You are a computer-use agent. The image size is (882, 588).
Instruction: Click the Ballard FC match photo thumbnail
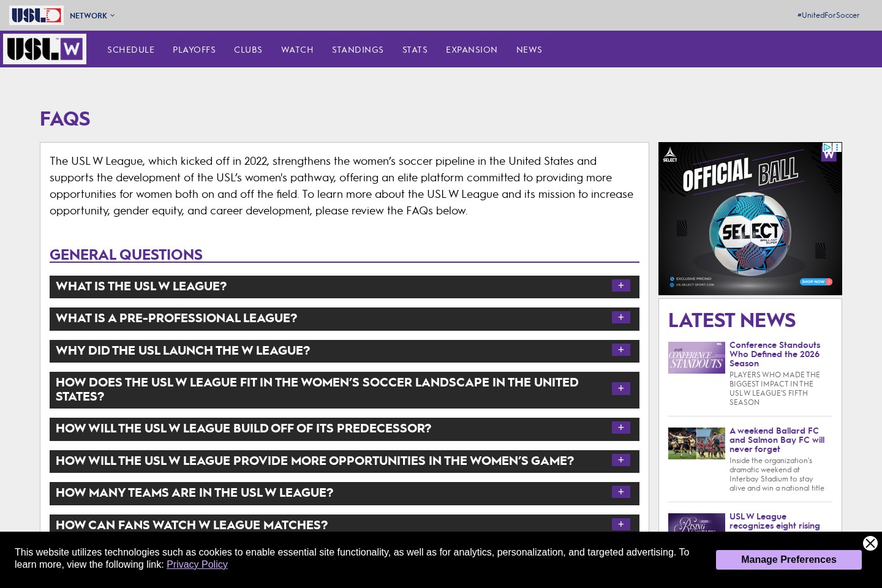[x=696, y=443]
